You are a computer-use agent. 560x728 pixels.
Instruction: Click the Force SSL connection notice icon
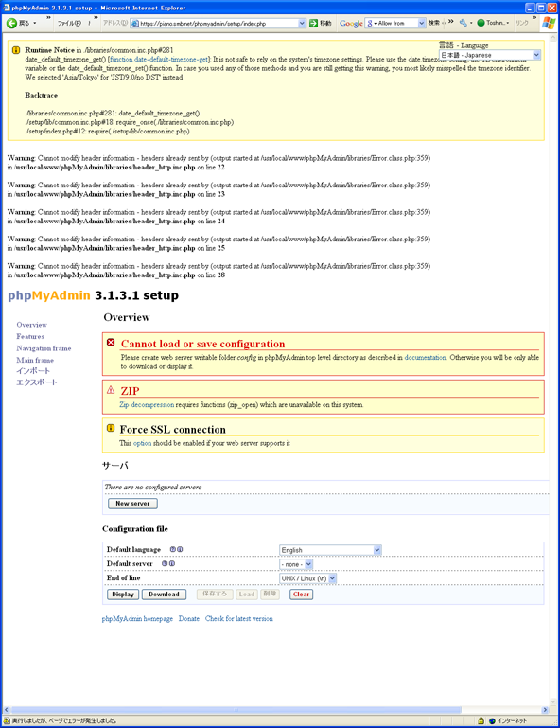[x=111, y=428]
